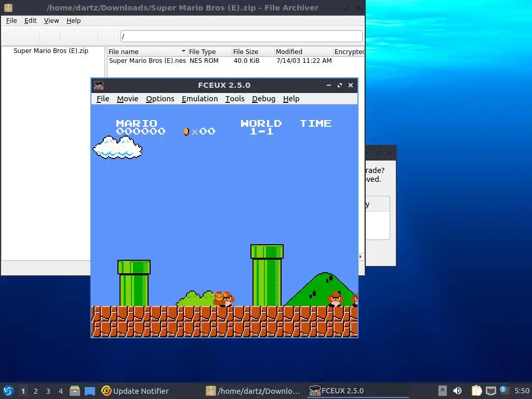Click the 7/14/03 11:22 AM modified cell
This screenshot has height=399, width=532.
point(304,61)
